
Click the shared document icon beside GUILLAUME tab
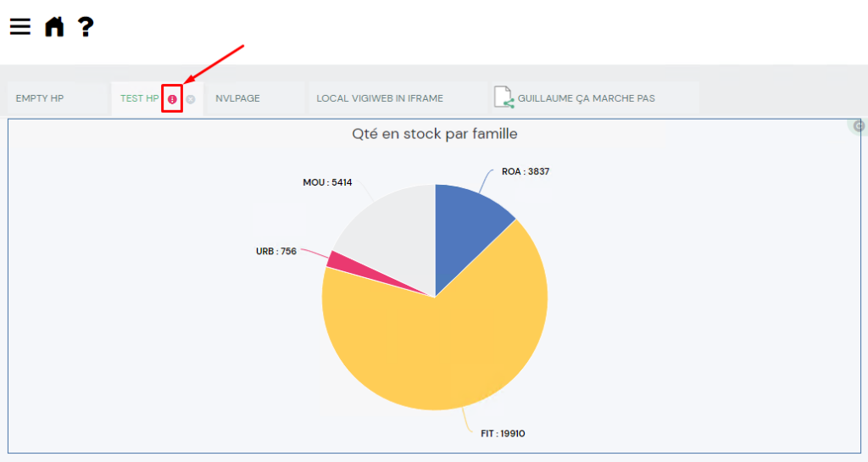click(x=504, y=98)
